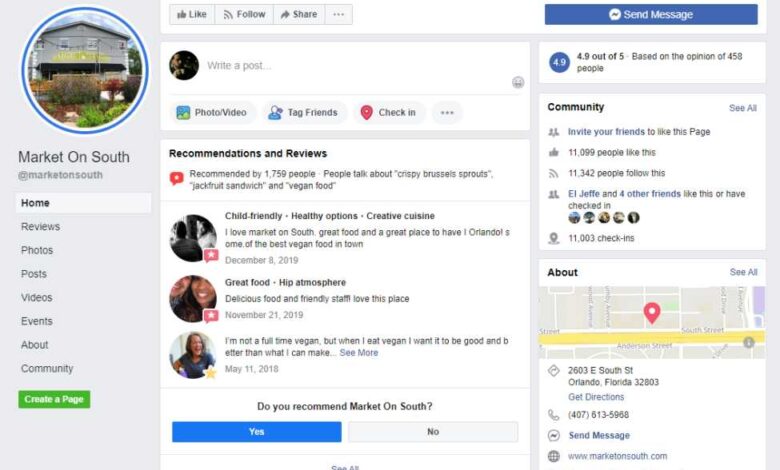Like the Market On South page
Screen dimensions: 780x470
pos(192,14)
